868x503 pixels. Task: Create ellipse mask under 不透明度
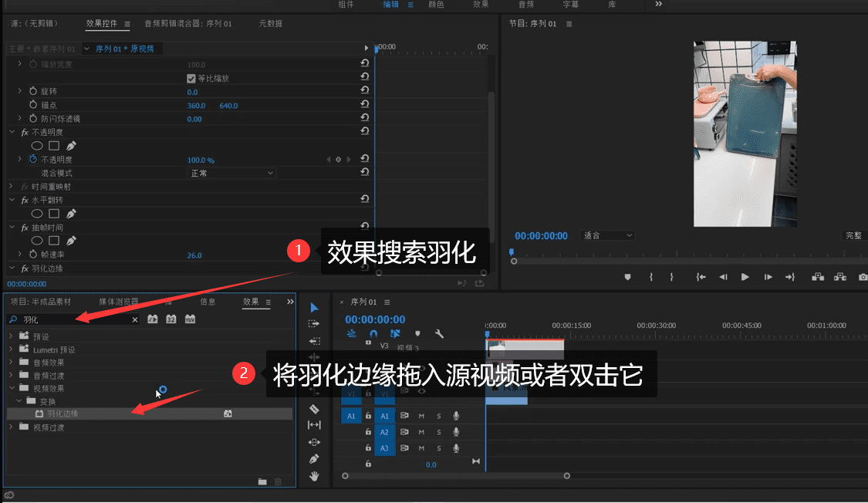coord(37,146)
